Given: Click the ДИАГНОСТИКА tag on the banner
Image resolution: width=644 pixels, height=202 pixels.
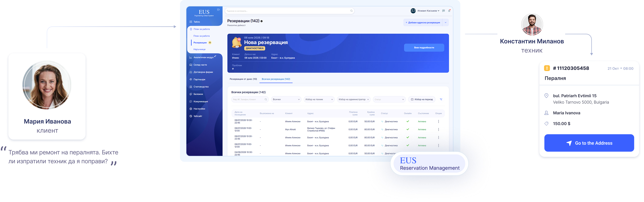Looking at the screenshot, I should pyautogui.click(x=254, y=48).
